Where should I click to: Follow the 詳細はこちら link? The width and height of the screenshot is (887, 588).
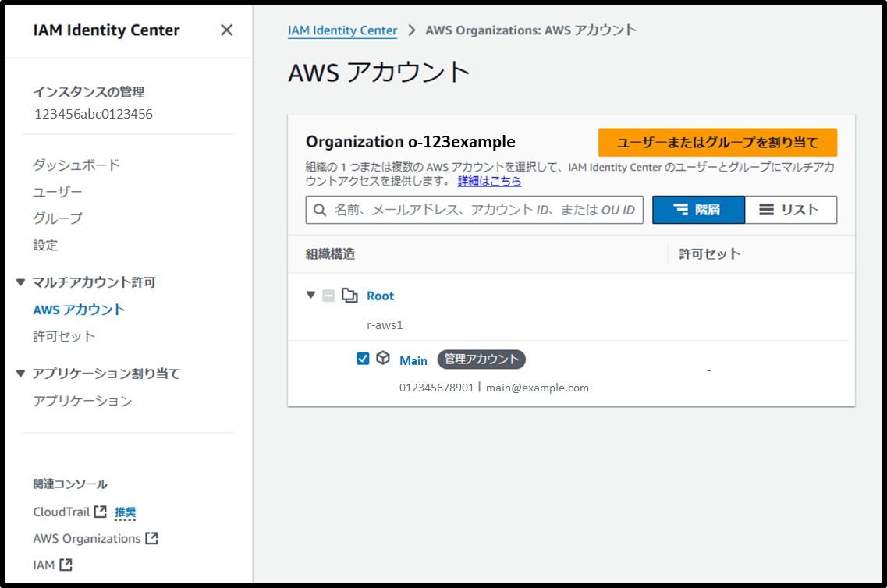point(489,181)
